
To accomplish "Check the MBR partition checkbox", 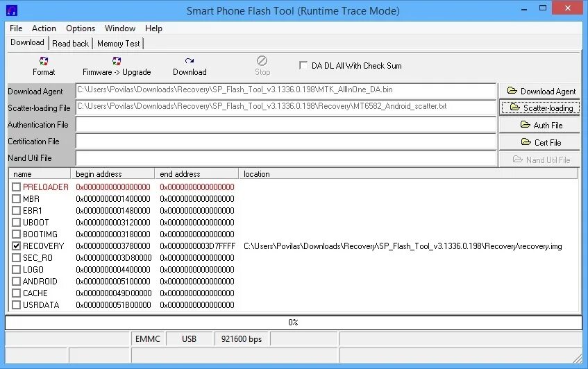I will (x=16, y=198).
